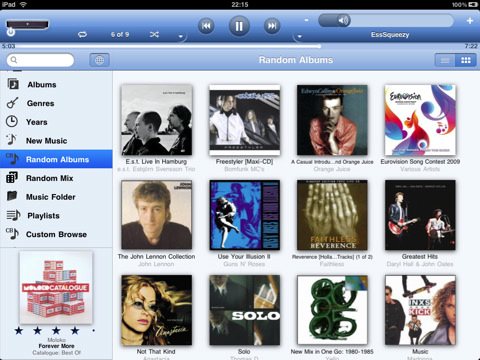Open Random Mix in sidebar
Image resolution: width=480 pixels, height=360 pixels.
tap(56, 178)
